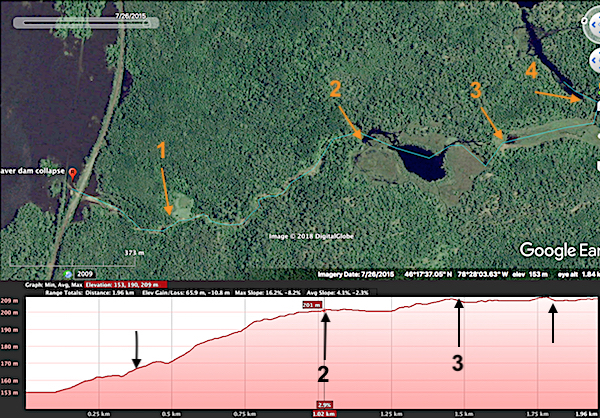
Task: Click the black arrow near 1.75 km on profile
Action: click(552, 322)
